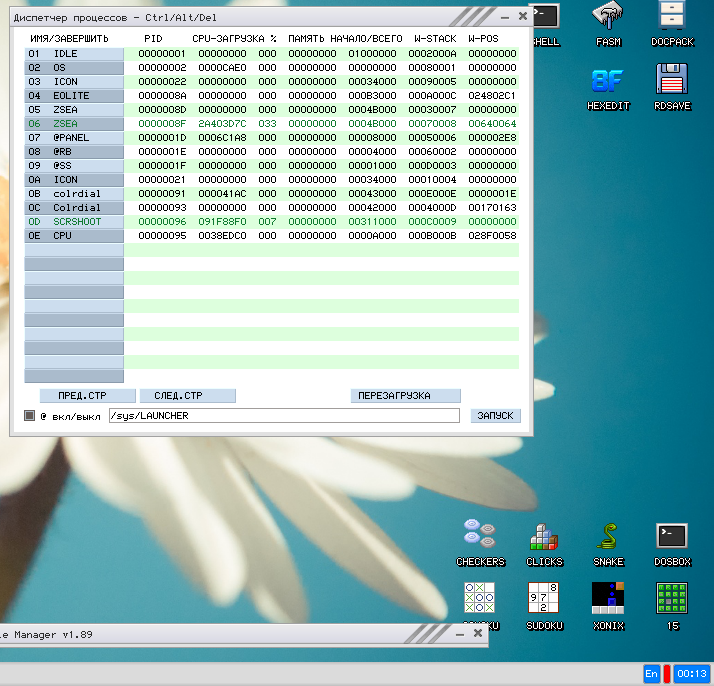Click the ПРЕД.СТР previous page button
The image size is (714, 686).
[81, 396]
